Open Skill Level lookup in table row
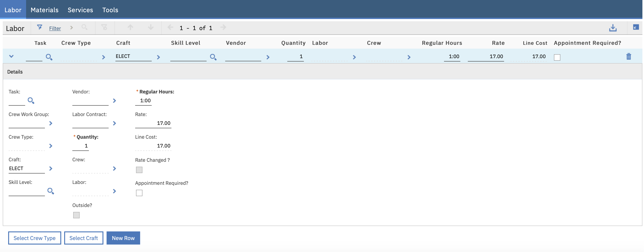Viewport: 644px width, 252px height. (213, 57)
